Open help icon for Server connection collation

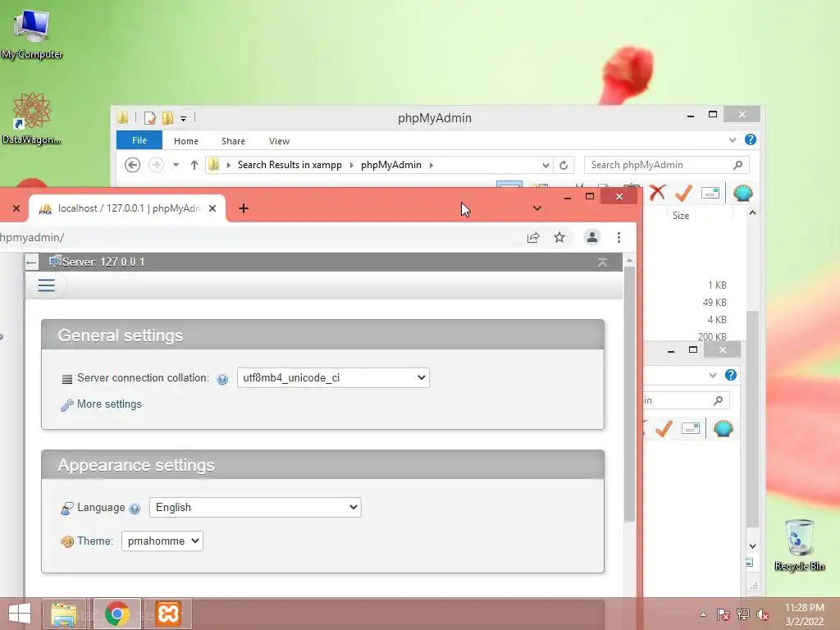click(x=222, y=379)
